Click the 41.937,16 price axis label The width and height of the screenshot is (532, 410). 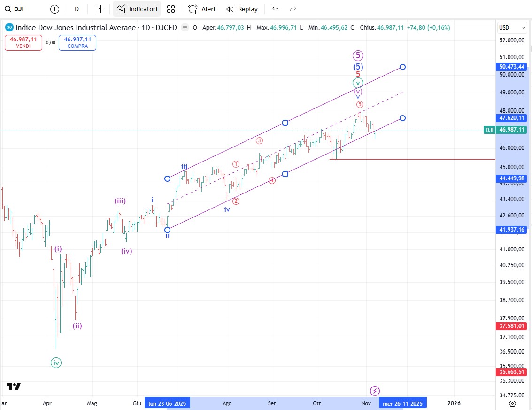pyautogui.click(x=512, y=230)
